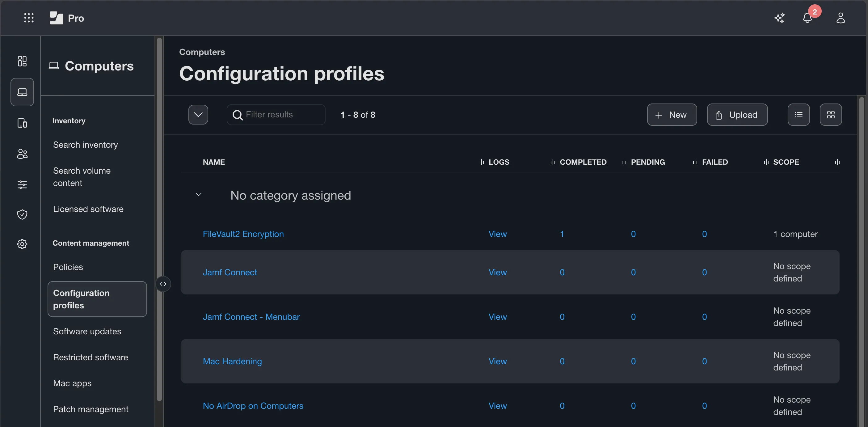
Task: Switch to list view icon
Action: [x=798, y=115]
